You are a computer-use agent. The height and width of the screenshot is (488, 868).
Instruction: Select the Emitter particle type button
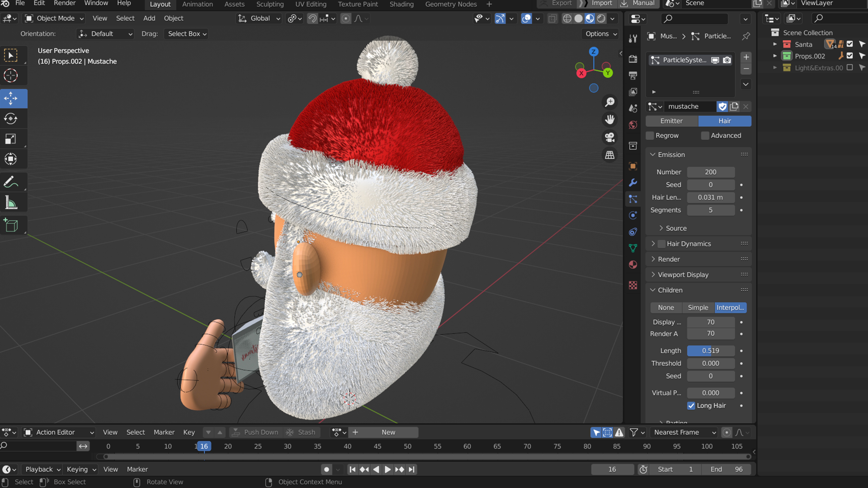point(672,121)
